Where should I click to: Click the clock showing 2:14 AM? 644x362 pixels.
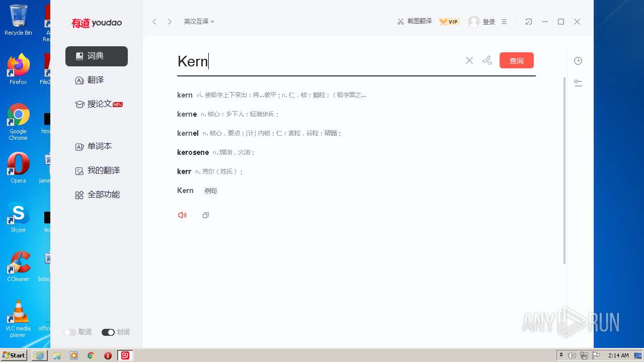pos(618,355)
